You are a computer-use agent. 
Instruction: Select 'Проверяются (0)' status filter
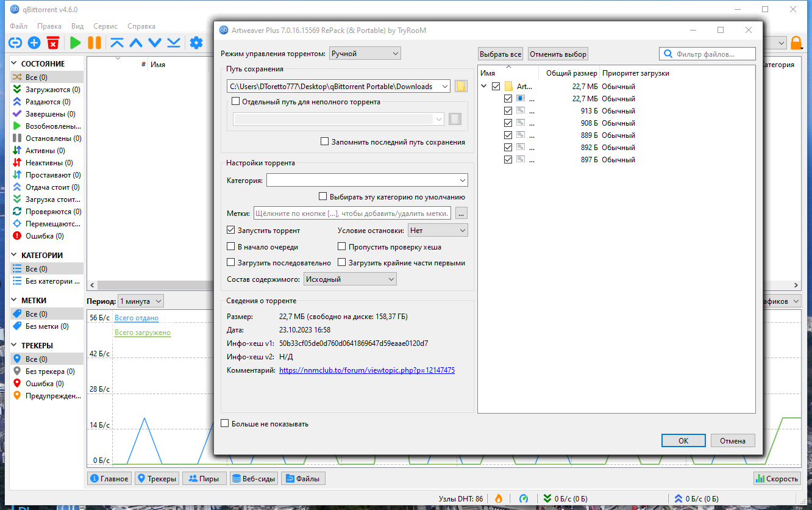[x=46, y=212]
